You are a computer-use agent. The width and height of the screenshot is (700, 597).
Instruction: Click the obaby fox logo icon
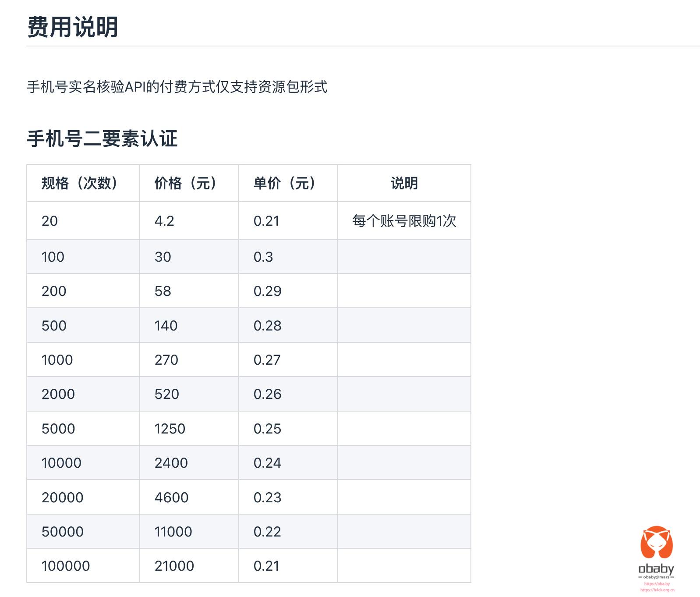(656, 543)
